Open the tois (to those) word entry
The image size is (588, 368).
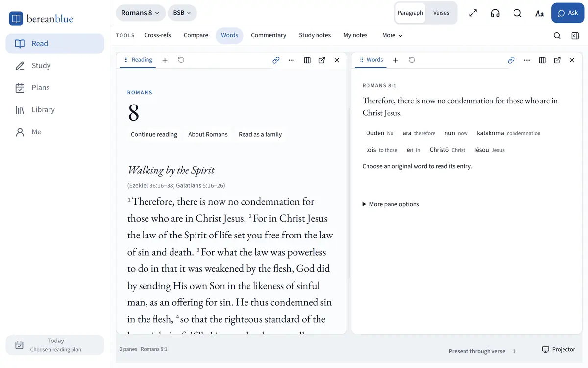pos(382,150)
